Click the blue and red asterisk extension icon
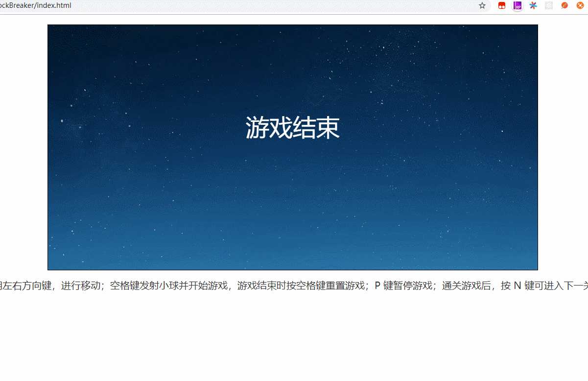588x381 pixels. pos(533,6)
